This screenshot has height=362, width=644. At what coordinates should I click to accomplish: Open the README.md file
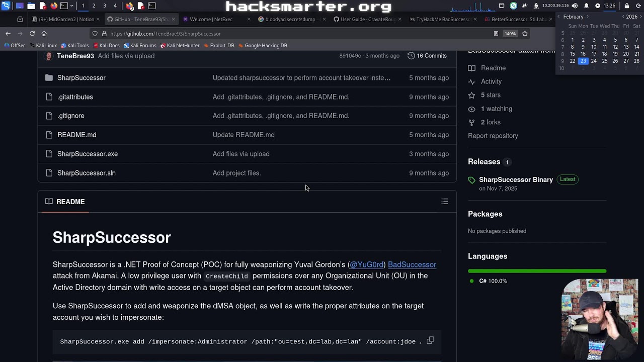point(77,135)
